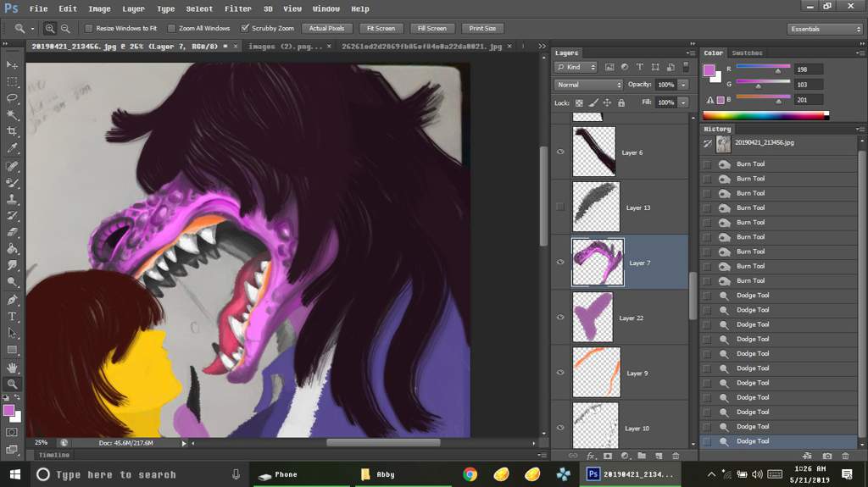Select the Type tool
Screen dimensions: 868x487
(12, 317)
